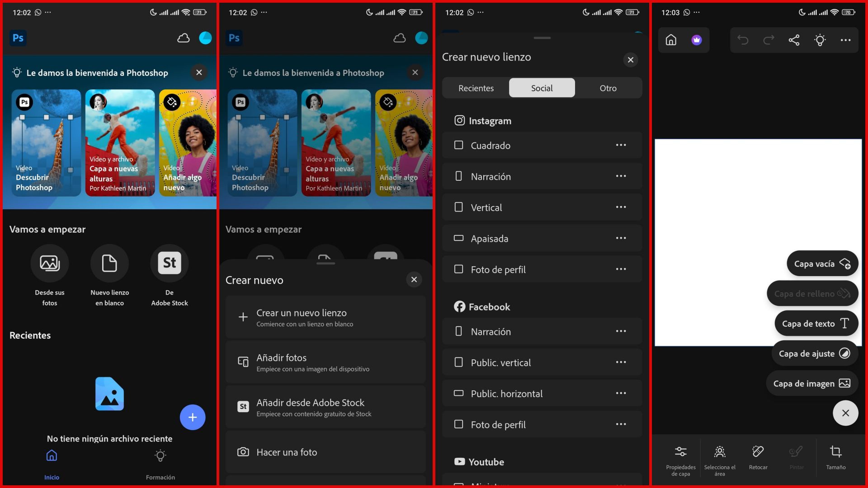
Task: Switch to the Recientes tab
Action: tap(476, 88)
